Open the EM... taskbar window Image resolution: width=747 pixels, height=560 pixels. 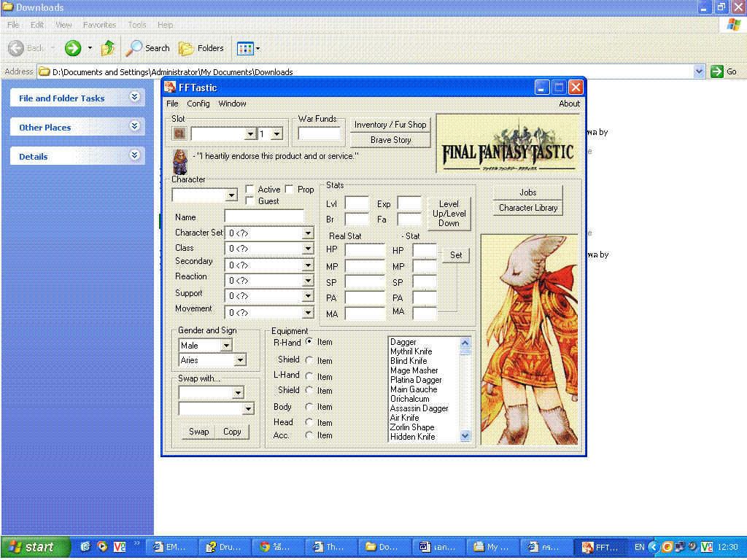(x=170, y=547)
